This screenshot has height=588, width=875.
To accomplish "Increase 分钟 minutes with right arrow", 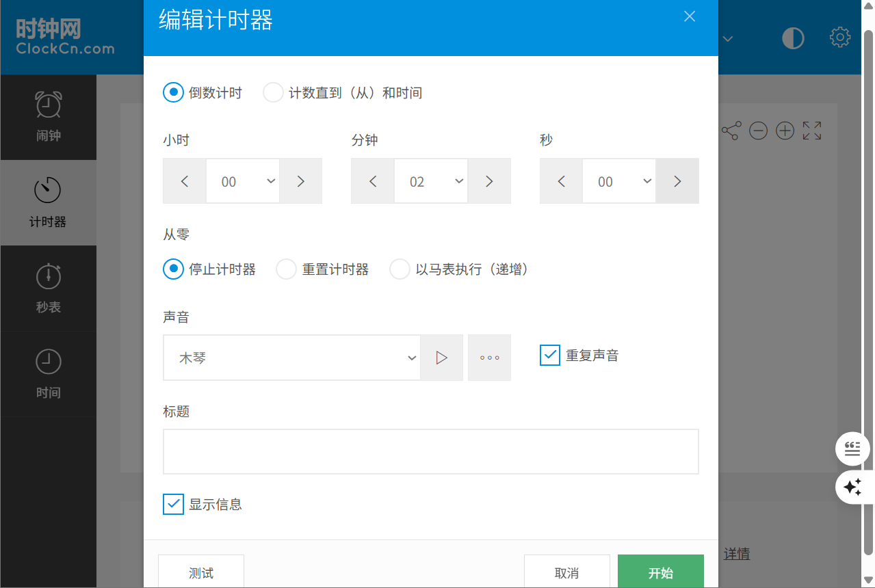I will click(x=489, y=181).
